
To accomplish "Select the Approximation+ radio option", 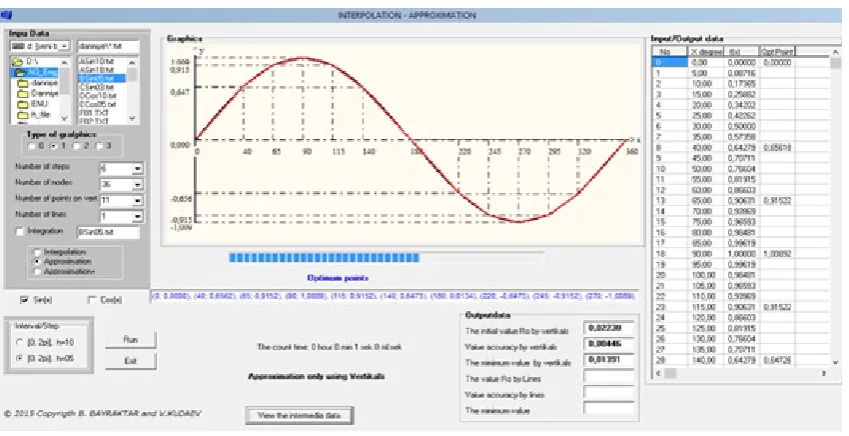I will click(x=37, y=271).
